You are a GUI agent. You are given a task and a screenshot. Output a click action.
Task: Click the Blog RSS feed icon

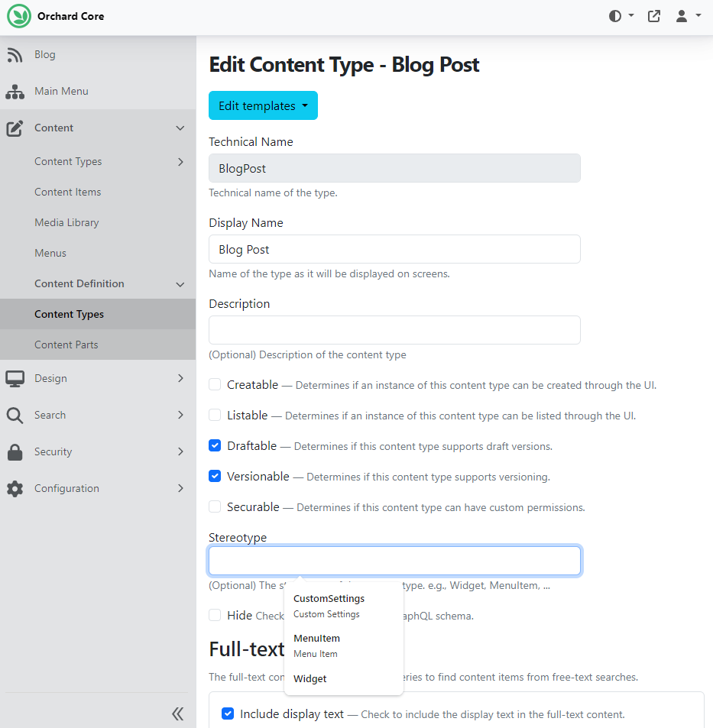coord(15,55)
